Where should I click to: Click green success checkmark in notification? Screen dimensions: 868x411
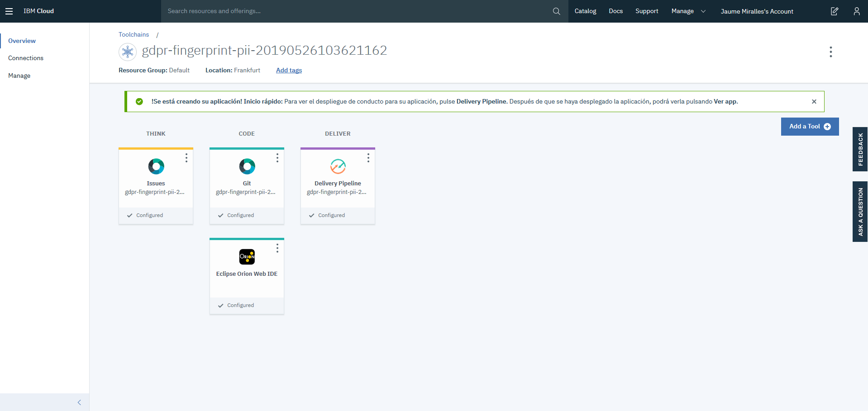click(139, 102)
